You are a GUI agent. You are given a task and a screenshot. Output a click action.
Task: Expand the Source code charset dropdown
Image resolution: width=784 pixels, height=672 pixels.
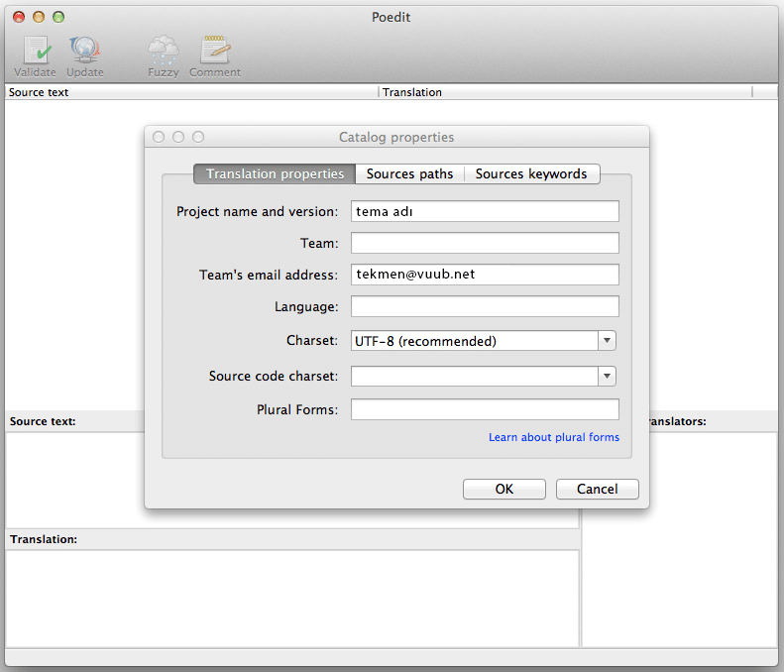coord(607,376)
